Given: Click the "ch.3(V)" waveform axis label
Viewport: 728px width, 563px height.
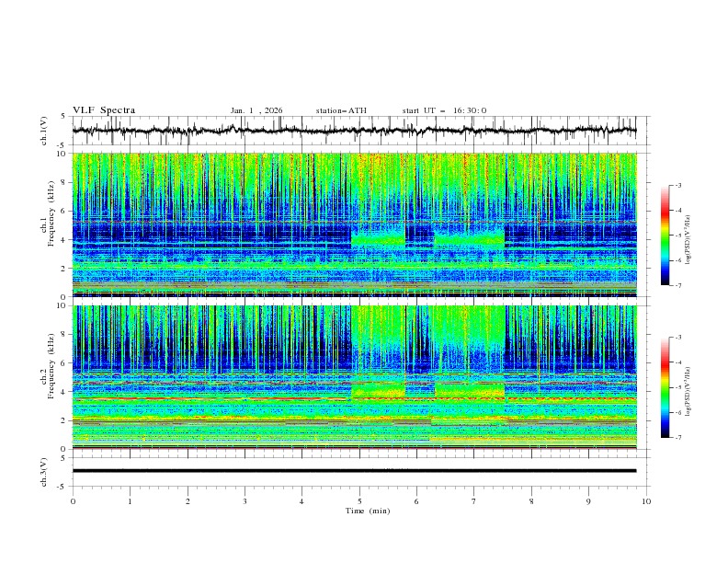Looking at the screenshot, I should click(x=44, y=472).
